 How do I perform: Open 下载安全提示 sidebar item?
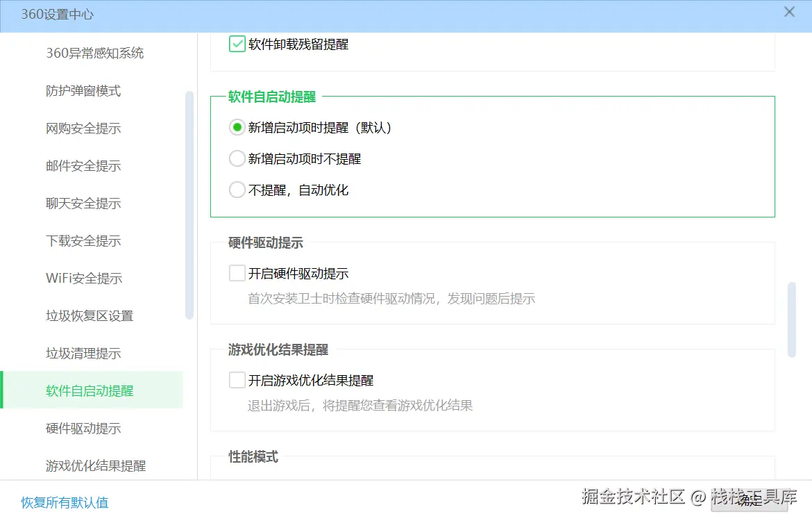click(x=83, y=240)
